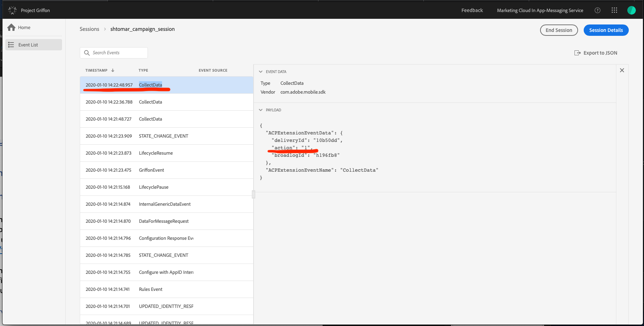Select CollectData event at 14:22:36.788
The image size is (644, 326).
click(x=167, y=102)
